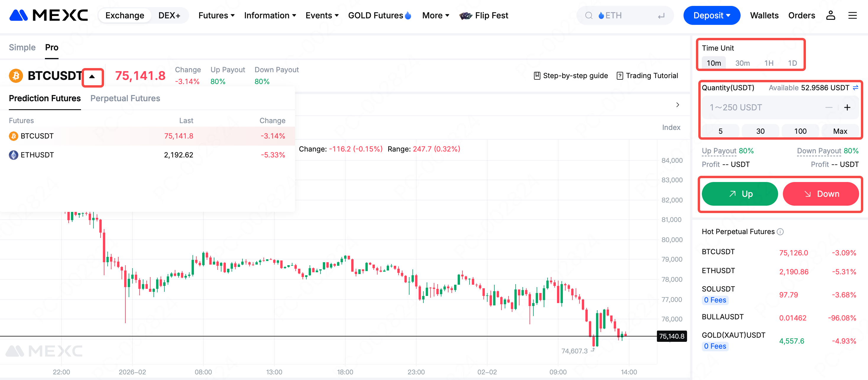Click the quantity USDT input field
This screenshot has height=380, width=868.
pos(765,107)
